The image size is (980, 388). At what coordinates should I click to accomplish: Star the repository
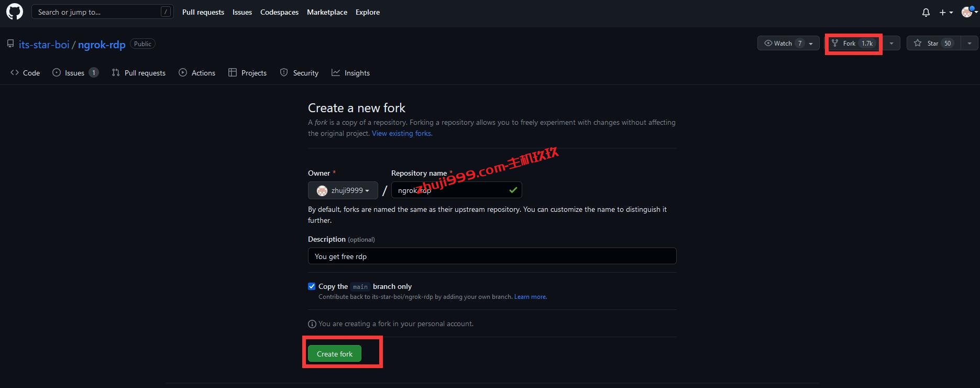click(x=933, y=43)
